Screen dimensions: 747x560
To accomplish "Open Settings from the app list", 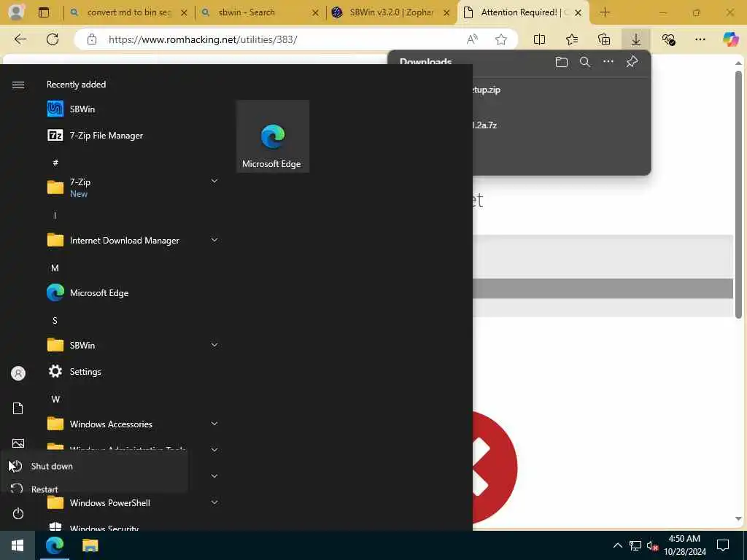I will (x=133, y=371).
